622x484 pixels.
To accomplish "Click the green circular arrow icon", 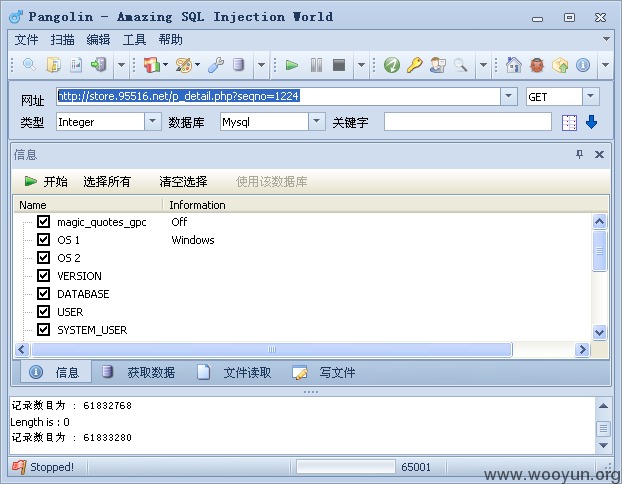I will click(x=392, y=65).
